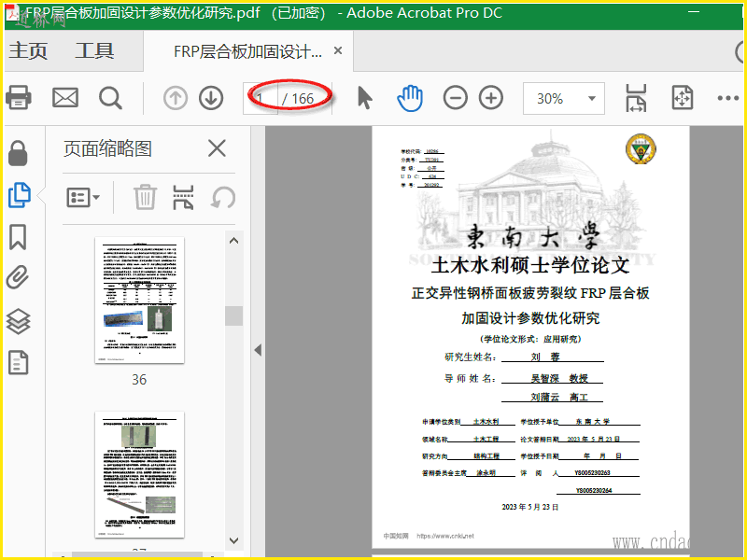Select the FRP层合板加固设计 document tab
This screenshot has width=747, height=560.
tap(247, 51)
